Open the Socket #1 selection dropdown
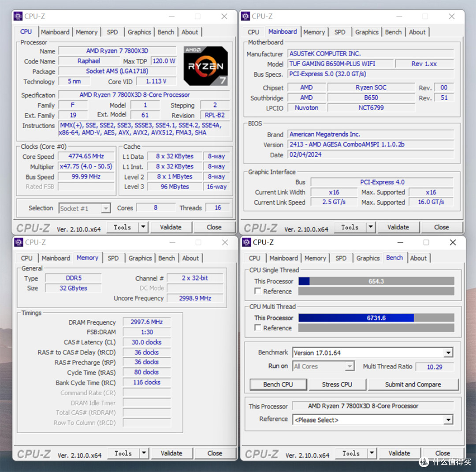The image size is (476, 472). point(105,209)
